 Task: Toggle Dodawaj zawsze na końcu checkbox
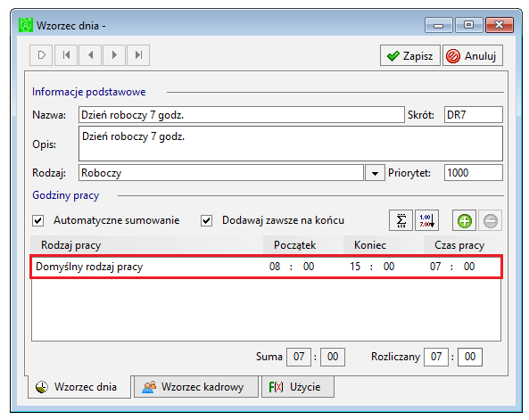pyautogui.click(x=206, y=220)
